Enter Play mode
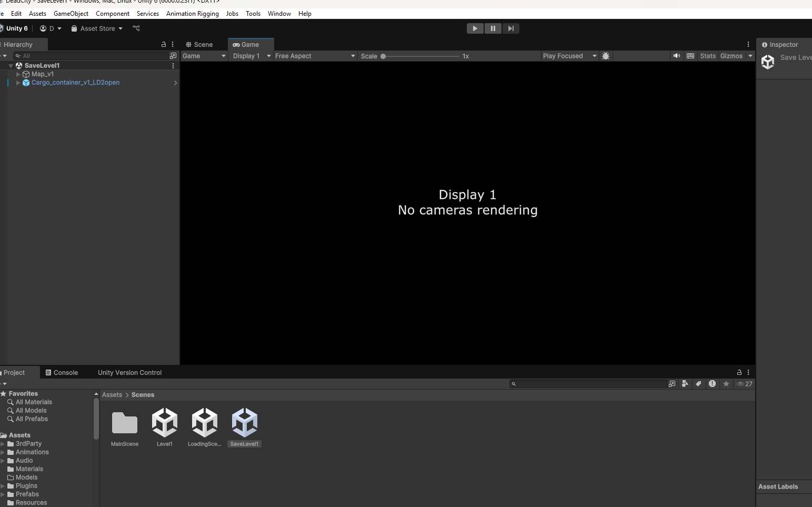 click(x=474, y=28)
